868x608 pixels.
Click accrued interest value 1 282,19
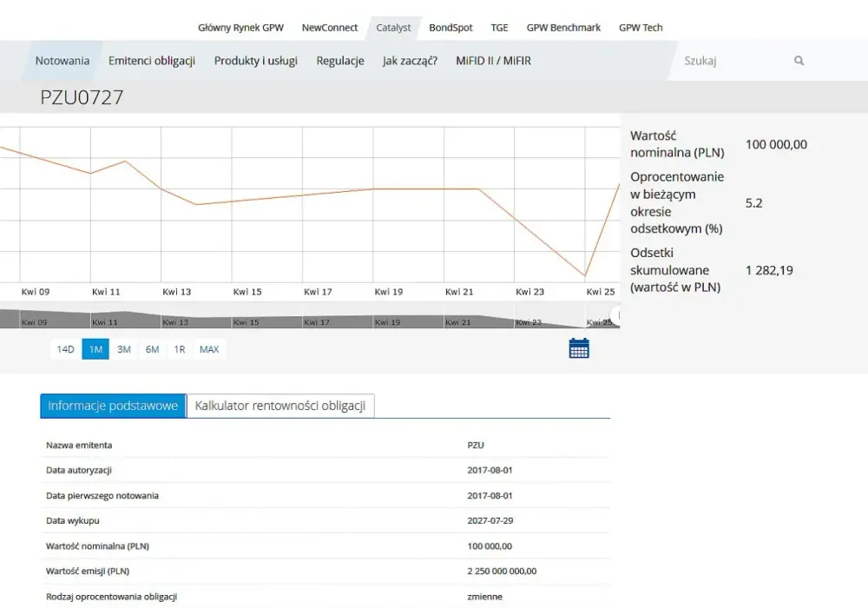(x=769, y=270)
